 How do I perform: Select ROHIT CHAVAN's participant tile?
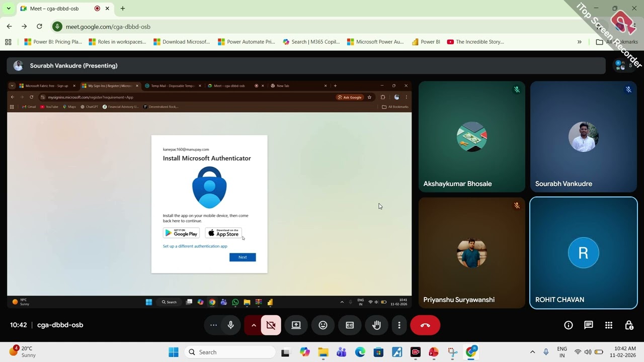[x=584, y=252]
